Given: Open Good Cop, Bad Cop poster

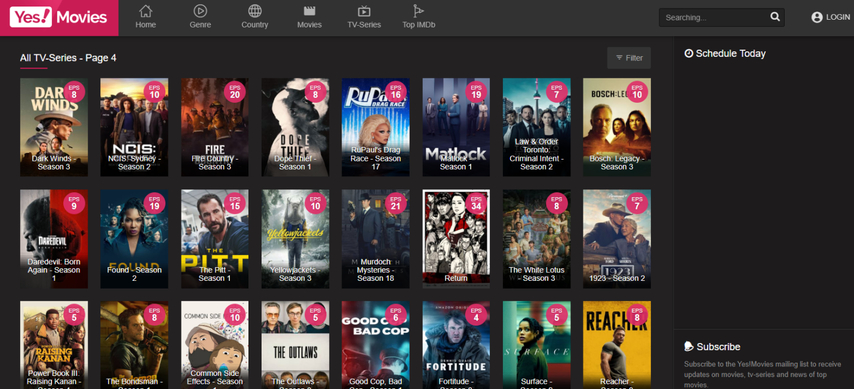Looking at the screenshot, I should click(375, 345).
